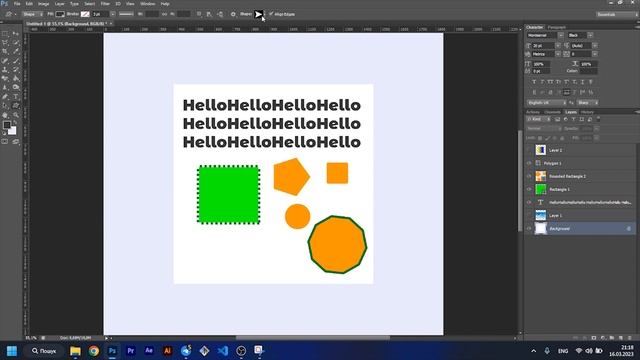The width and height of the screenshot is (640, 360).
Task: Toggle Underline in Character panel
Action: point(582,82)
